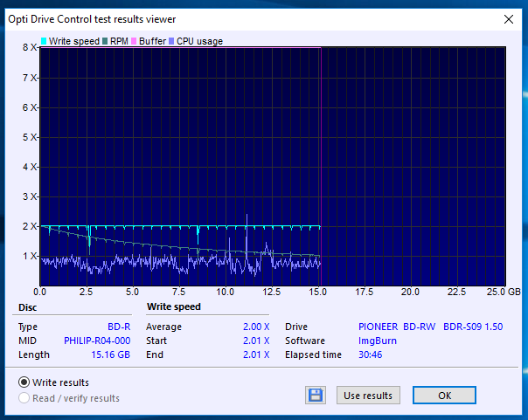Click the 25.0 GB label on the horizontal axis
528x420 pixels.
[504, 292]
